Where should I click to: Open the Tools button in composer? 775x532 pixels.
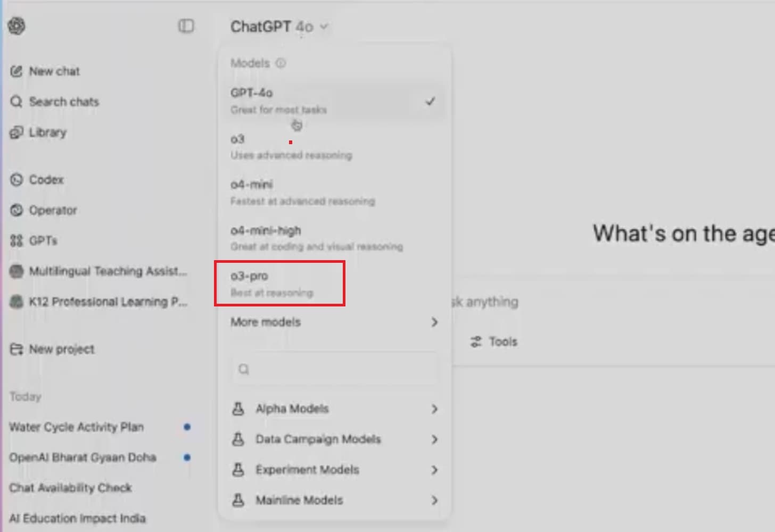[x=494, y=342]
